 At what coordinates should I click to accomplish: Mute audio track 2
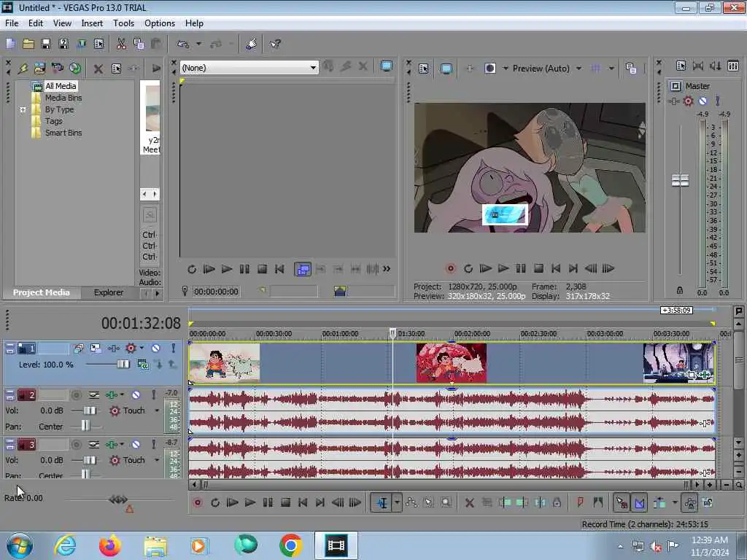tap(136, 394)
